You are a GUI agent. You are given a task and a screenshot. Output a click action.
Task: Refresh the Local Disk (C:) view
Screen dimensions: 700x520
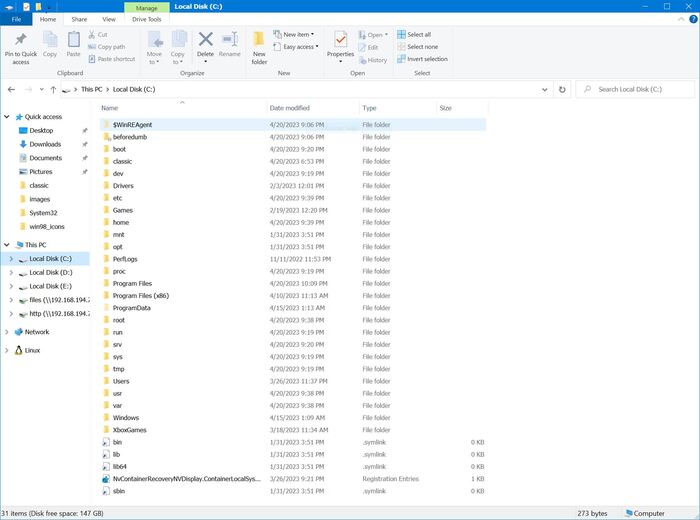(x=562, y=89)
